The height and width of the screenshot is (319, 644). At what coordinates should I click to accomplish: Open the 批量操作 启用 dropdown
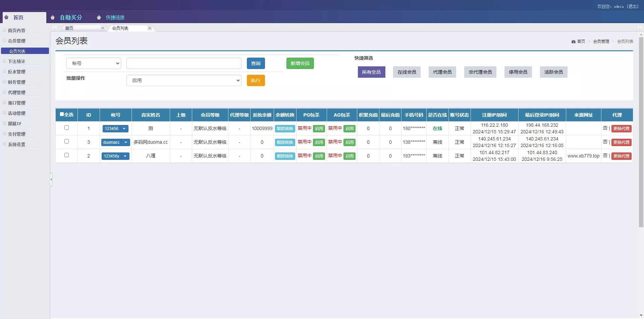(184, 80)
